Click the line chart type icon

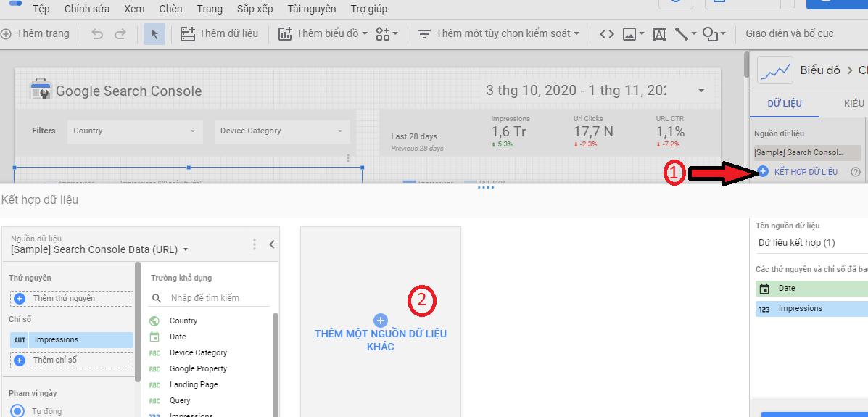[x=774, y=70]
